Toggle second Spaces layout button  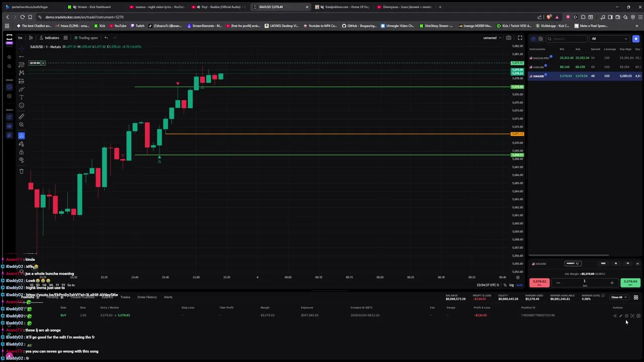(x=9, y=96)
